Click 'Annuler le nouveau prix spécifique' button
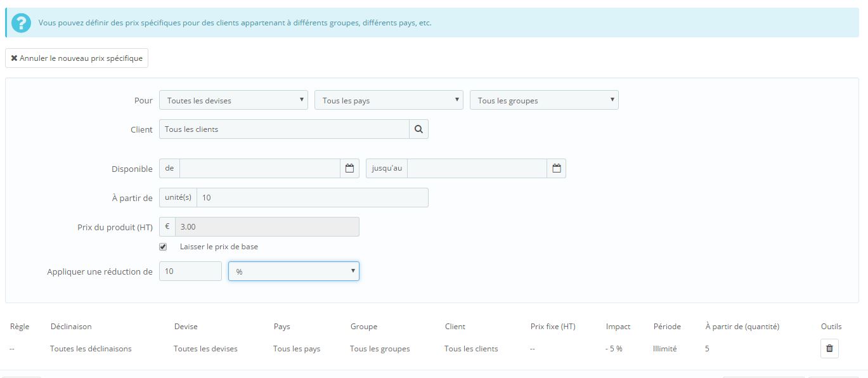This screenshot has width=868, height=378. pyautogui.click(x=77, y=58)
